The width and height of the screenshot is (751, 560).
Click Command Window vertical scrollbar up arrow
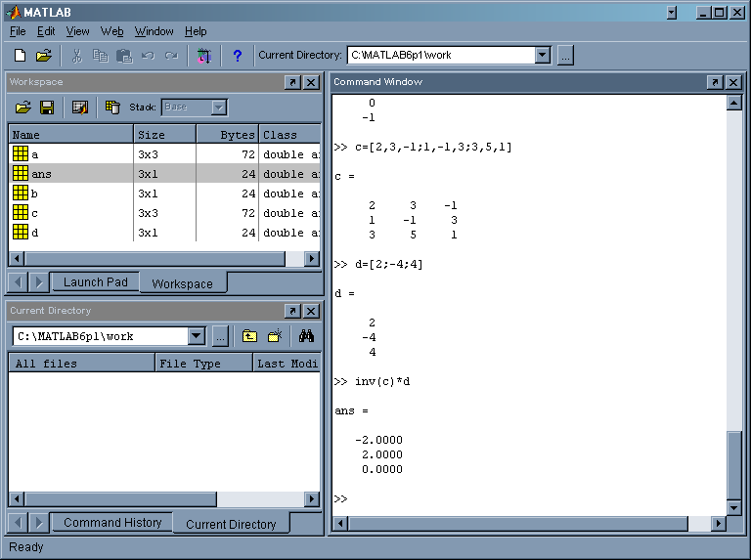pyautogui.click(x=734, y=103)
